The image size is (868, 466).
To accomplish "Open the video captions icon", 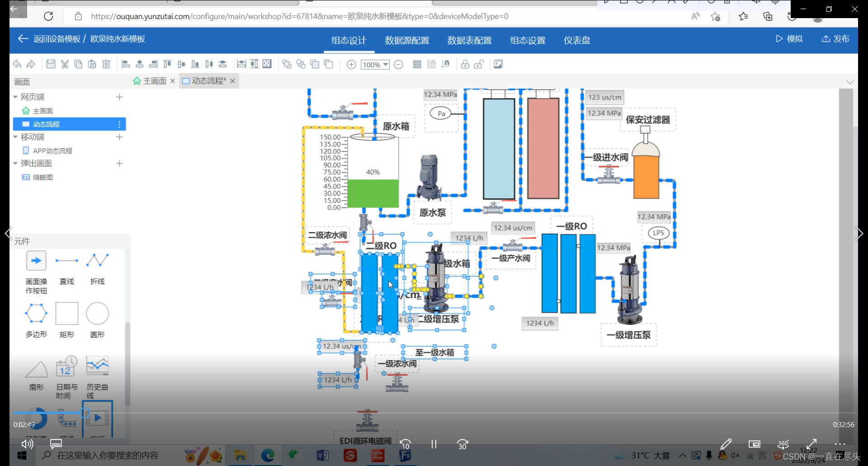I will click(x=56, y=444).
